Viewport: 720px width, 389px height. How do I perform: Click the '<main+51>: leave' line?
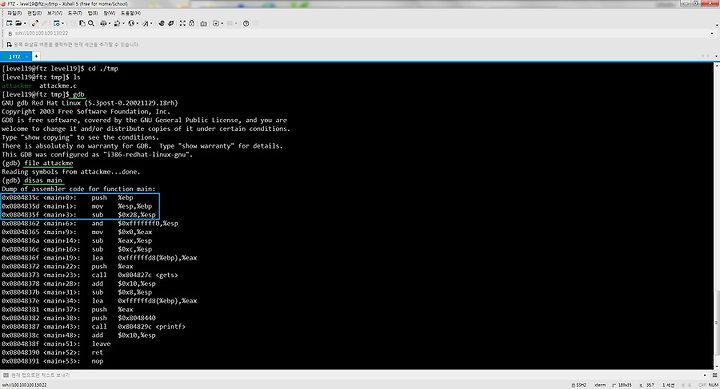tap(56, 344)
